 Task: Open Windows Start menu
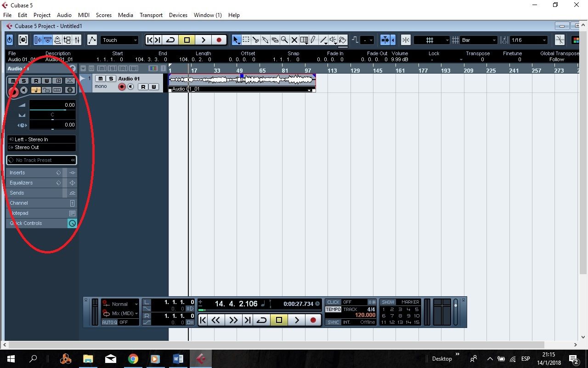click(x=11, y=359)
